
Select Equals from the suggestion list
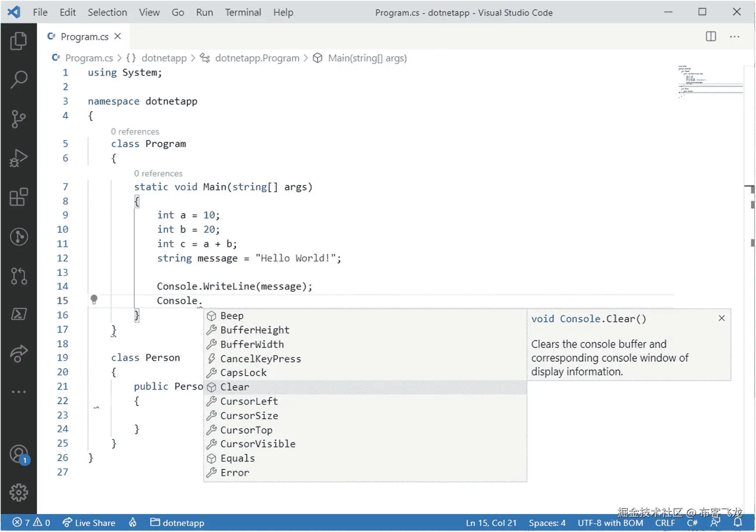[365, 458]
